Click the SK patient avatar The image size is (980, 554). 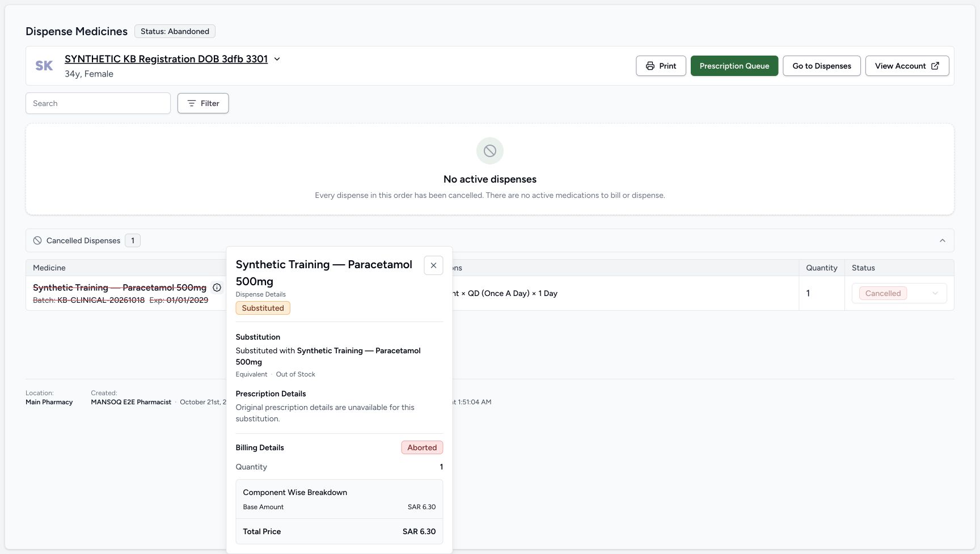[44, 66]
